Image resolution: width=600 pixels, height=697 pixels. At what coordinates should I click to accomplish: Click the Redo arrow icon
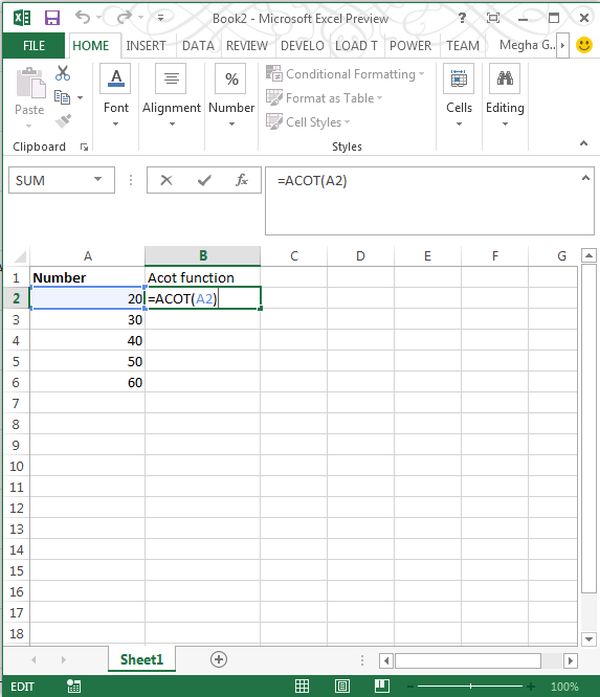pos(124,17)
